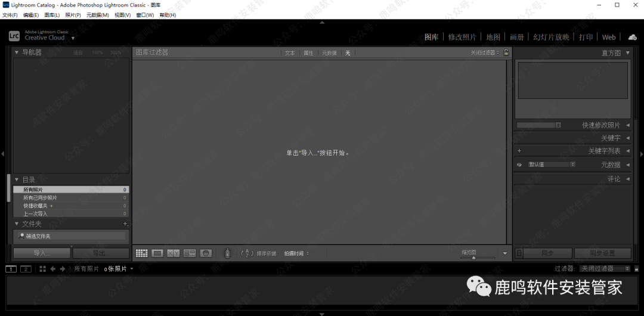Click filmstrip grid shortcut icon
This screenshot has height=316, width=644.
[x=43, y=269]
